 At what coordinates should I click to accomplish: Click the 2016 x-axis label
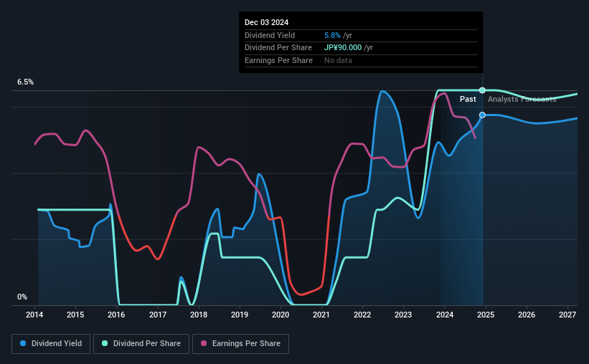coord(116,315)
